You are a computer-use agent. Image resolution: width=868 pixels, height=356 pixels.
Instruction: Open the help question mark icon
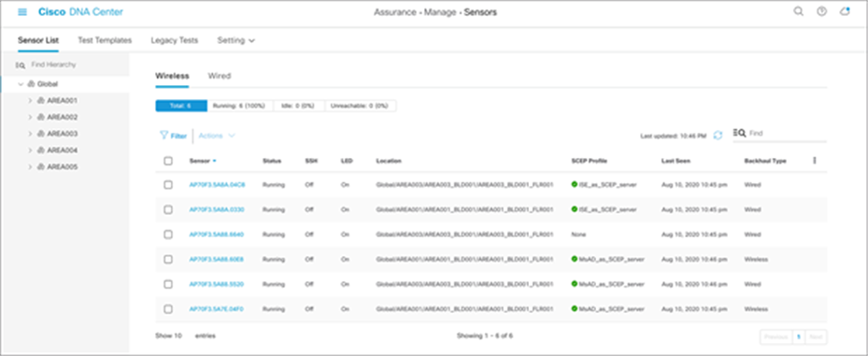[821, 11]
